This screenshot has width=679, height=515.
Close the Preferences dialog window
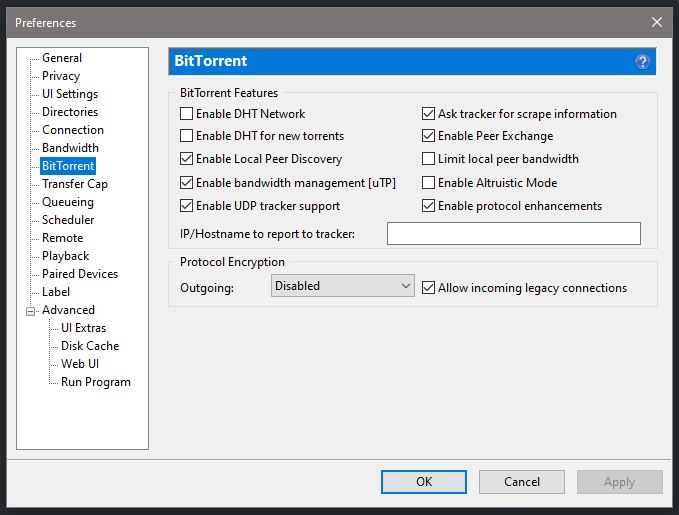click(657, 22)
